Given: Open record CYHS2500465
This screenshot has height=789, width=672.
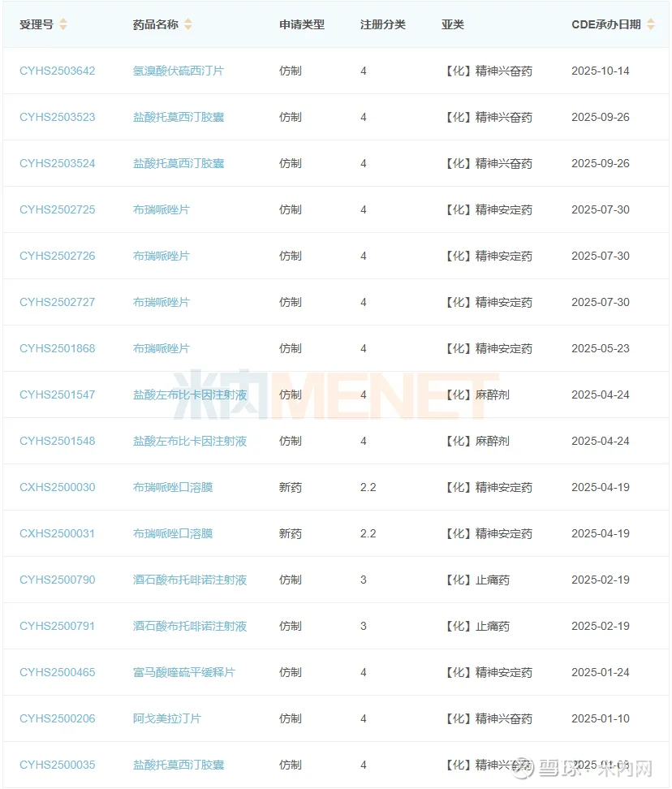Looking at the screenshot, I should pos(57,672).
